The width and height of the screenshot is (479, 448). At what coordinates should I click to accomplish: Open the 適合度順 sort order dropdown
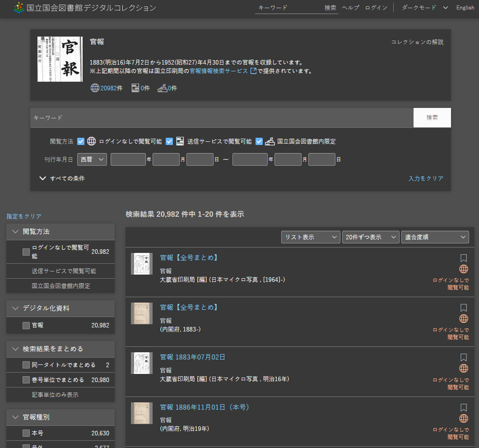point(435,237)
